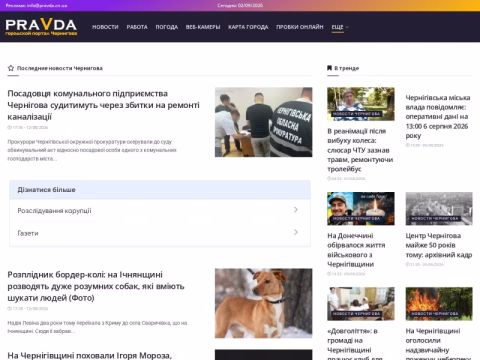
Task: Click the clock icon under the В реанімації article
Action: pos(329,178)
